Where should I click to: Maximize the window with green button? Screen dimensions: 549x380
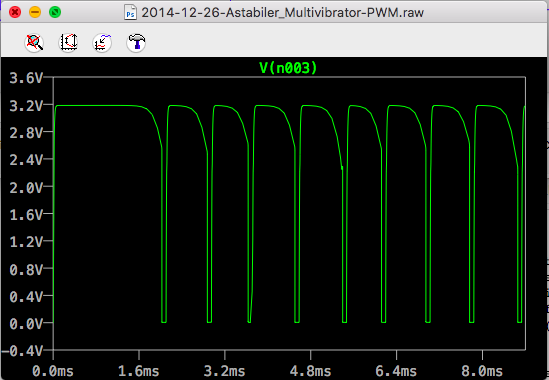point(55,12)
